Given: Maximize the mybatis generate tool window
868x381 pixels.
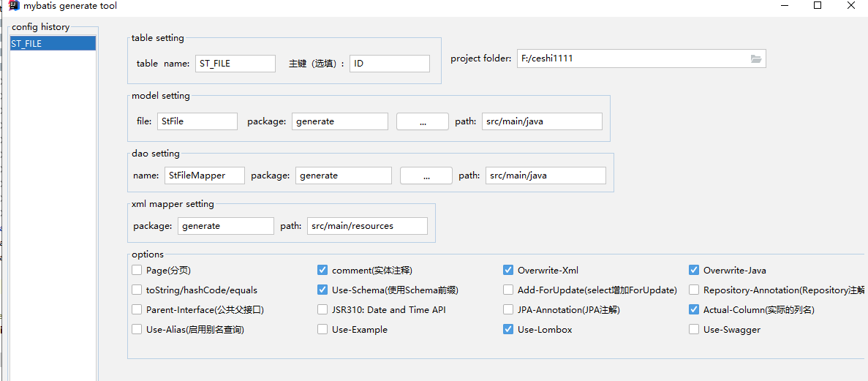Looking at the screenshot, I should click(x=818, y=6).
